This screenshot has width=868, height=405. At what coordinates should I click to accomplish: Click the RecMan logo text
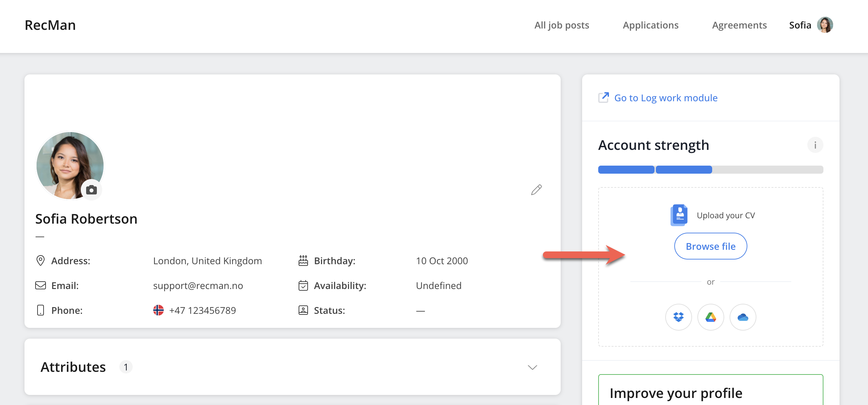(50, 25)
